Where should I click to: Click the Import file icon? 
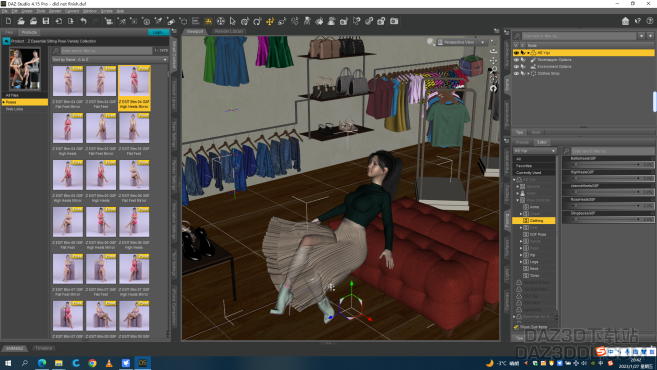click(59, 21)
